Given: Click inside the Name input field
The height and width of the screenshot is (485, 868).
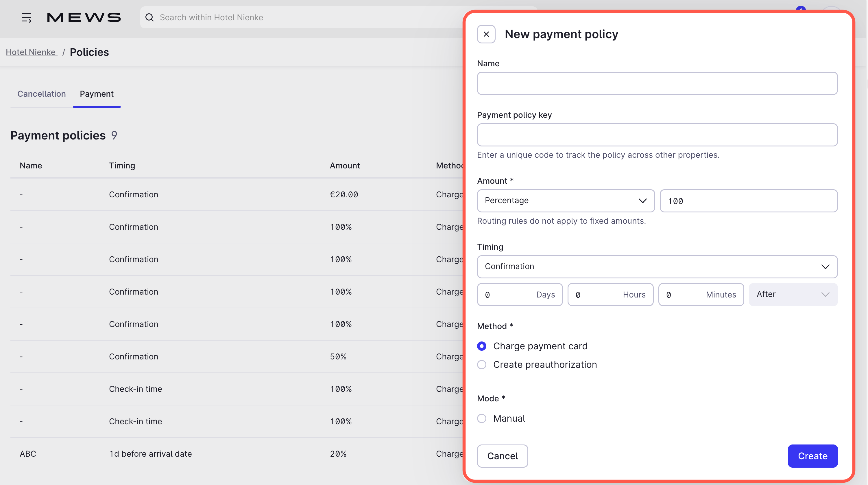Looking at the screenshot, I should click(657, 83).
